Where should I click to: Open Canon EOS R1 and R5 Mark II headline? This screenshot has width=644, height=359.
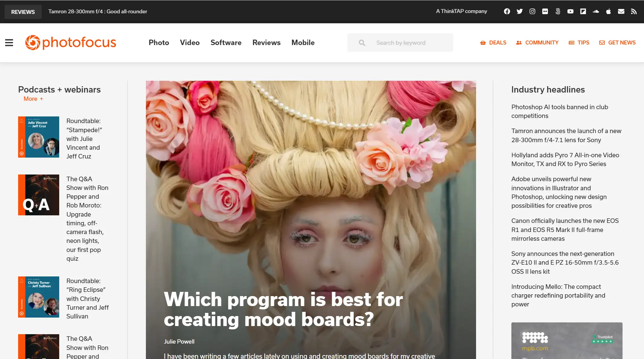[565, 230]
